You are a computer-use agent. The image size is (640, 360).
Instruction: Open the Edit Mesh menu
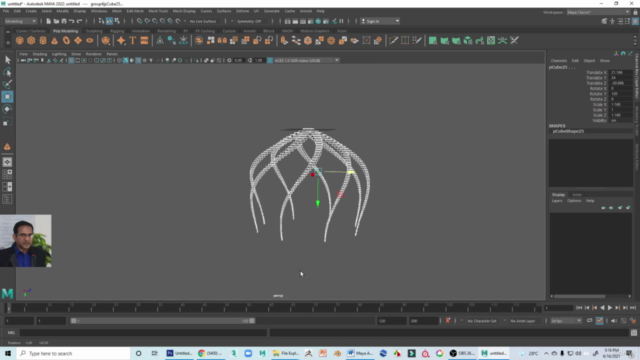[x=135, y=11]
